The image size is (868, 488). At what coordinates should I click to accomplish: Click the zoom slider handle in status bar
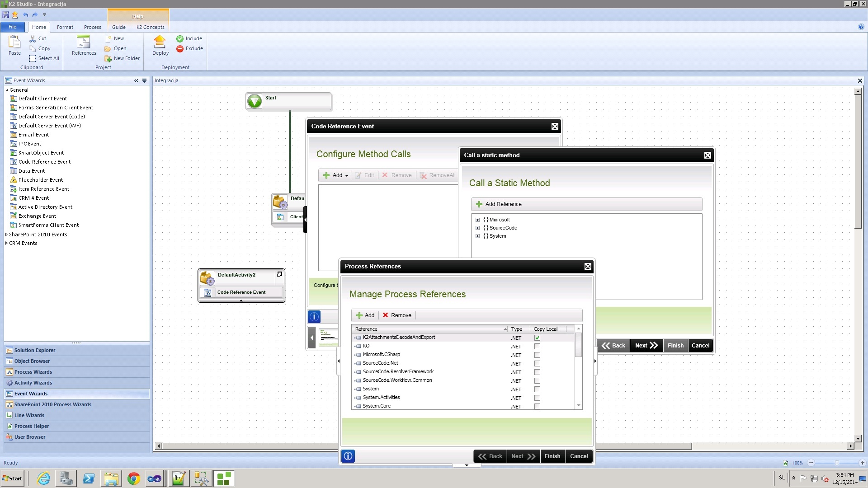[837, 463]
